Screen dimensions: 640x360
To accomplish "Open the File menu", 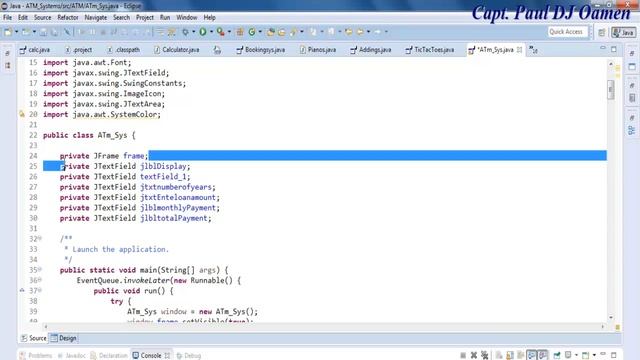I will (x=7, y=18).
